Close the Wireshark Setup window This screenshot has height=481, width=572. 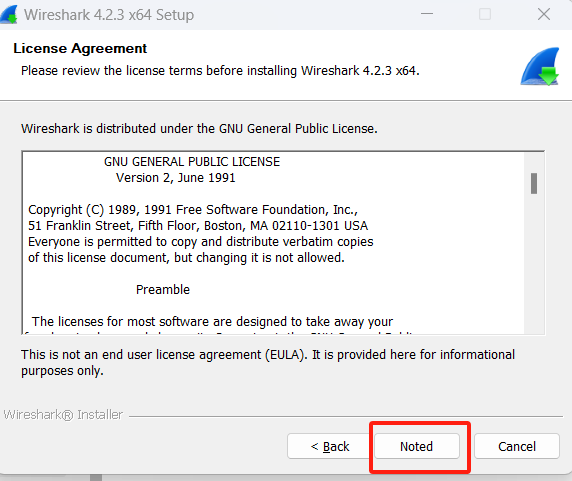[x=544, y=14]
